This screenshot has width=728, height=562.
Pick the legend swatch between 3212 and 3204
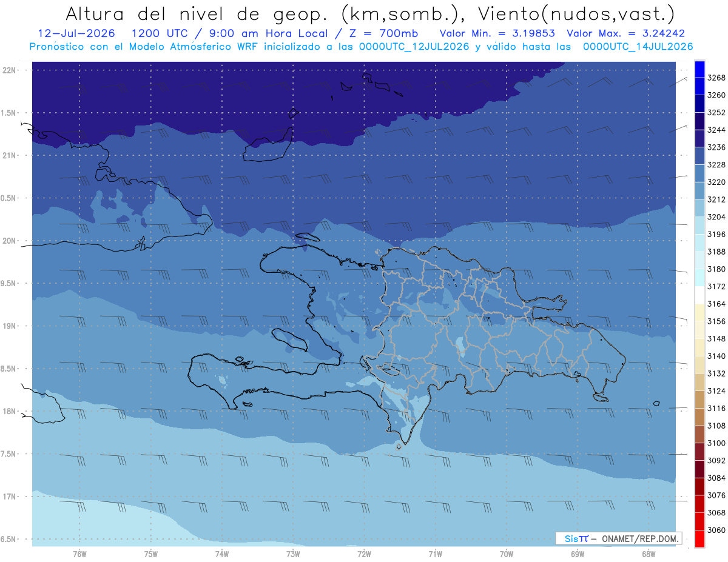[x=699, y=209]
